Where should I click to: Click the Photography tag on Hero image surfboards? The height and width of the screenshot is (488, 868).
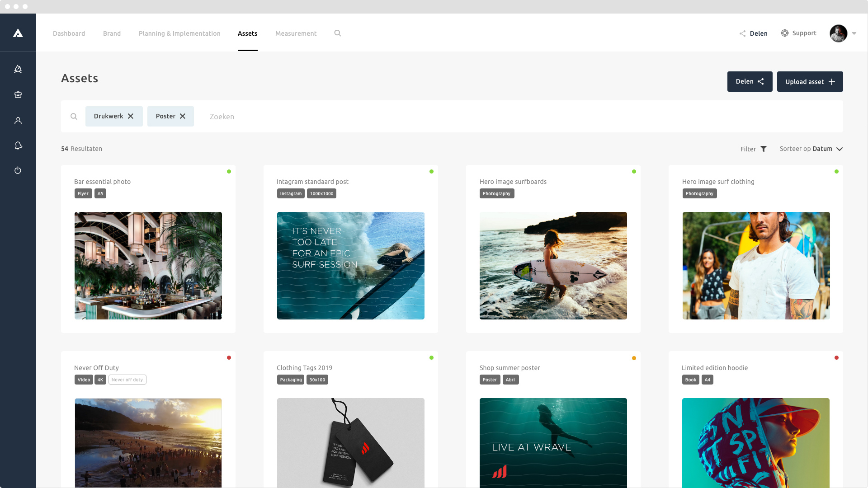497,193
